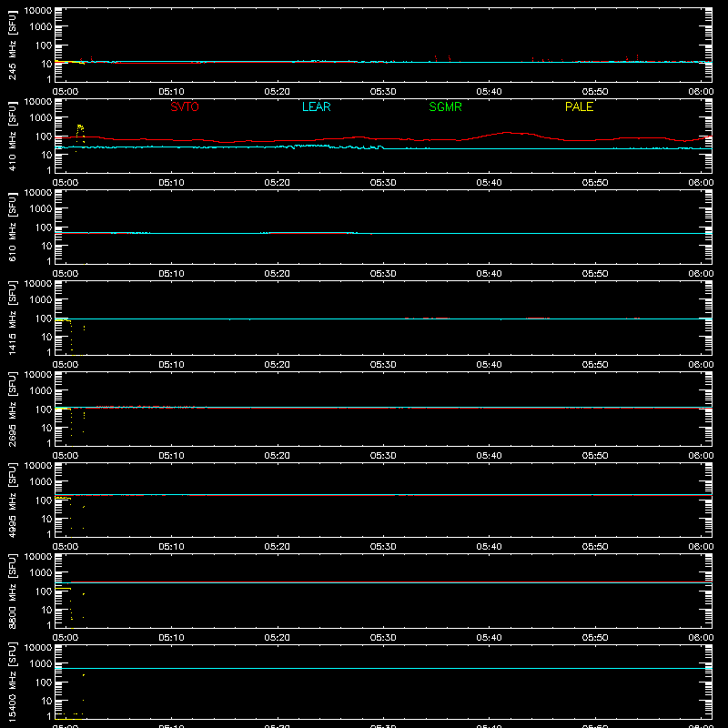Select the 15400 MHz [SFU] axis title
728x728 pixels.
tap(13, 682)
